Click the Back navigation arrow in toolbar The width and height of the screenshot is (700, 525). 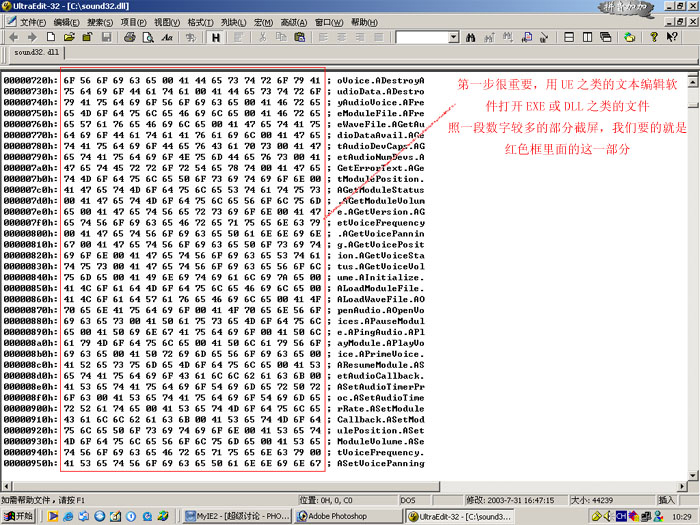(x=13, y=38)
